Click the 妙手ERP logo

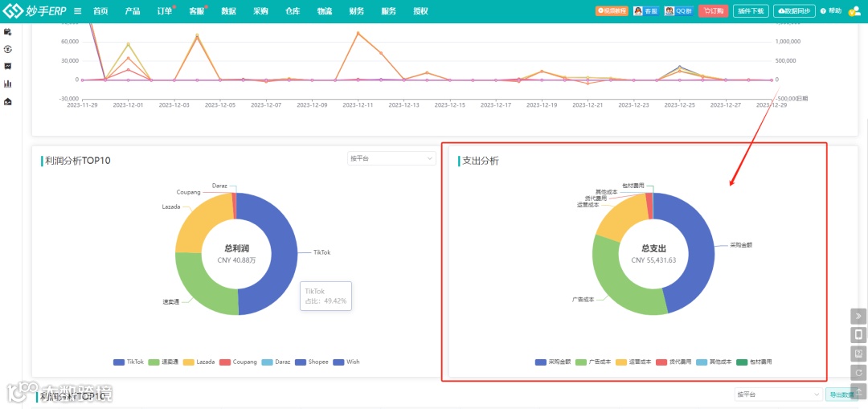35,11
